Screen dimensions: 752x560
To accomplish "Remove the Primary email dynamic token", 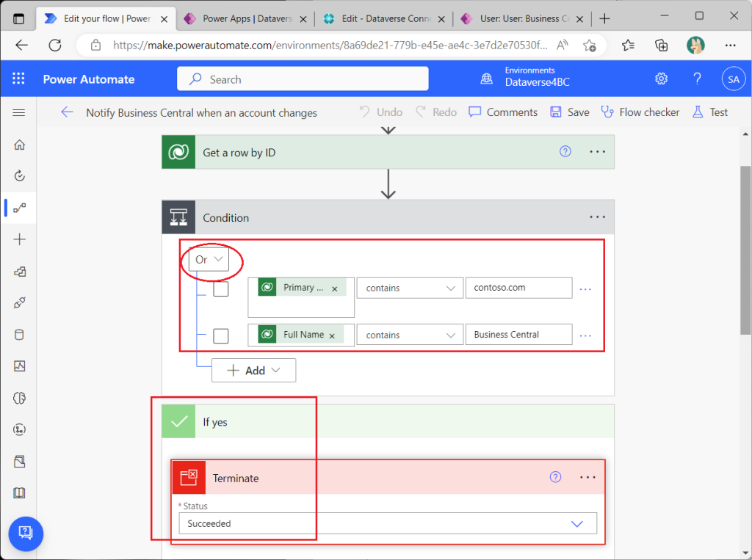I will (335, 288).
